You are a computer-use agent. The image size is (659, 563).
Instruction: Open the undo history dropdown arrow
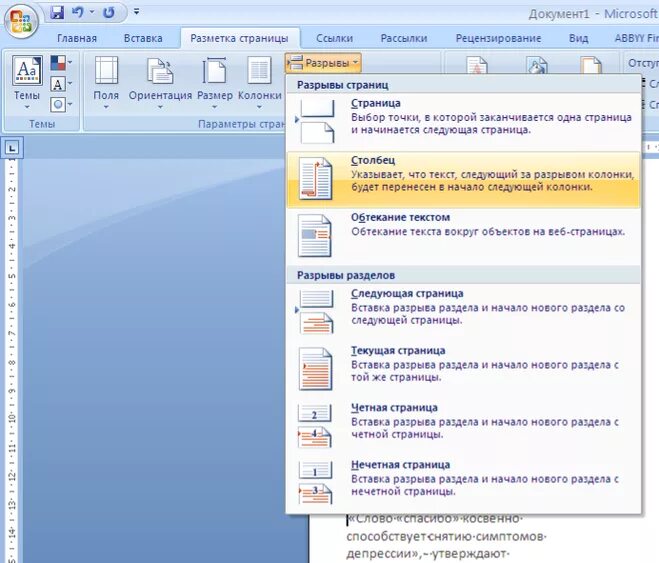click(92, 12)
